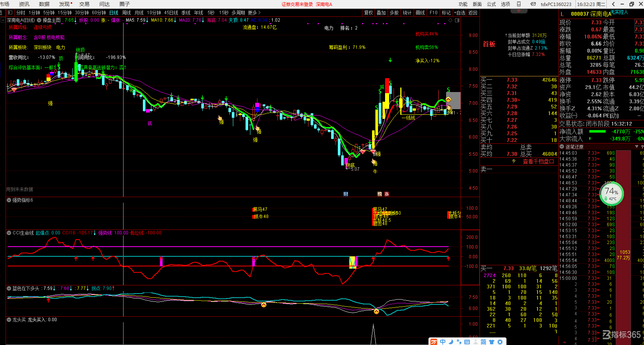
Task: Expand the 强势指标6 indicator menu
Action: click(9, 200)
